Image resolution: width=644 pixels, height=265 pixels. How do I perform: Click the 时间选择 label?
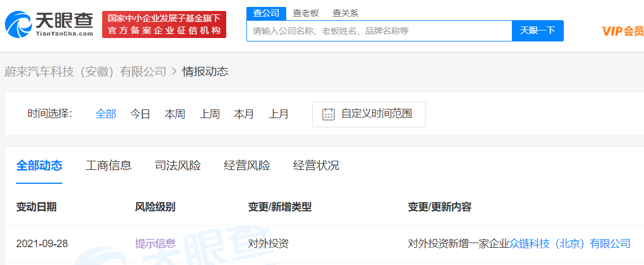coord(50,113)
